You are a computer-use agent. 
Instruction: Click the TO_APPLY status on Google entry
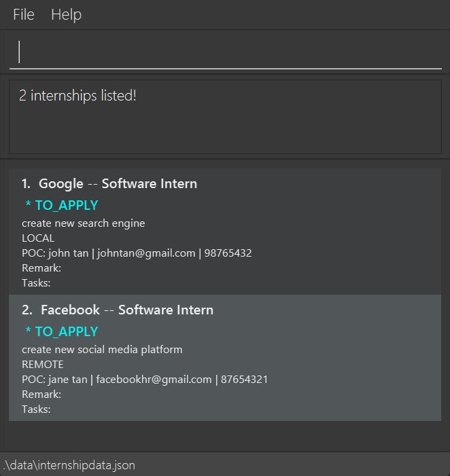point(62,205)
